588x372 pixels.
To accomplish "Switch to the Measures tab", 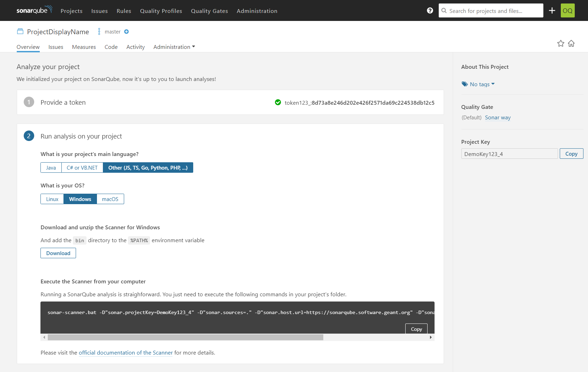I will click(x=84, y=47).
